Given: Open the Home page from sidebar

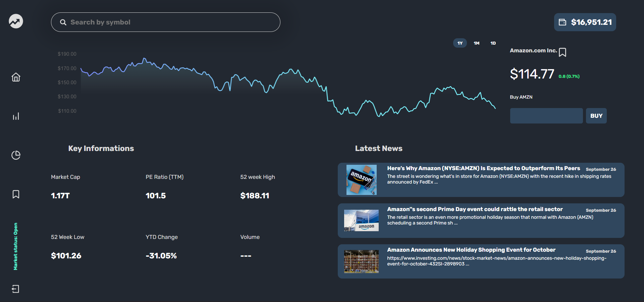Looking at the screenshot, I should [x=16, y=77].
